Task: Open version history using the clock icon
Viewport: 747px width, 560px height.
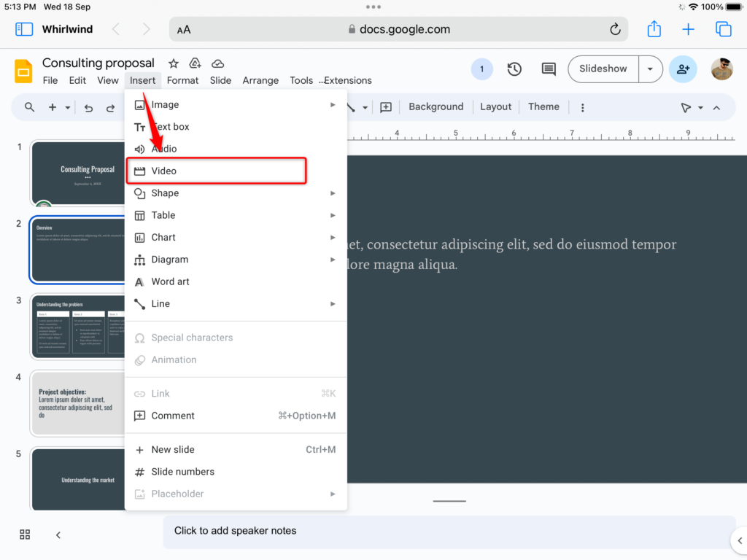Action: tap(514, 69)
